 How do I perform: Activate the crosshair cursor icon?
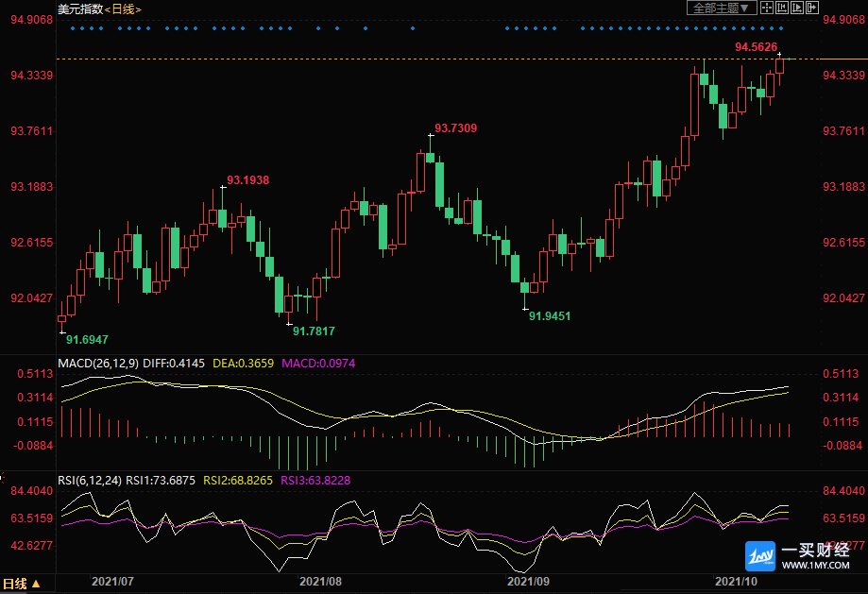767,8
